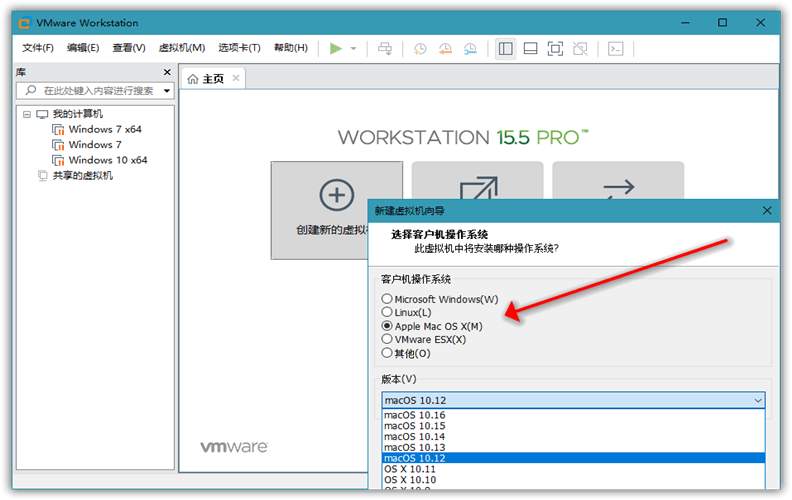Click the Send Ctrl+Alt+Del toolbar icon
Image resolution: width=792 pixels, height=500 pixels.
385,48
